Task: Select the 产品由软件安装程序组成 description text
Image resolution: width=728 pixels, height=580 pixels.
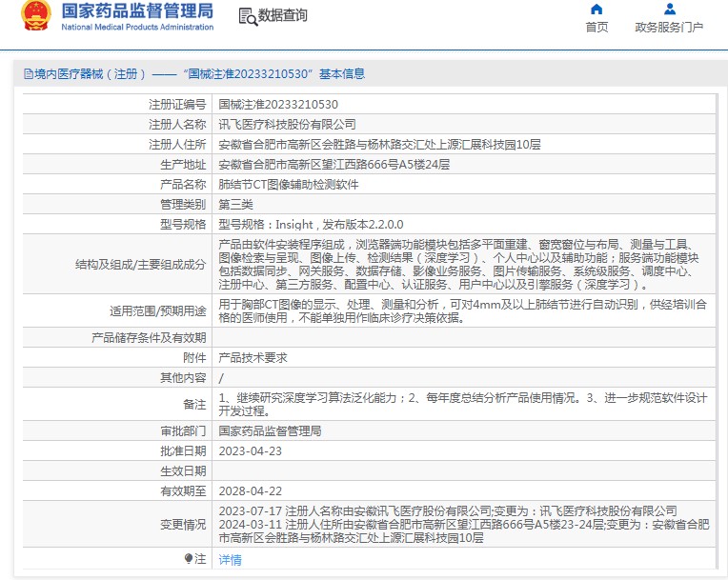Action: click(x=458, y=265)
